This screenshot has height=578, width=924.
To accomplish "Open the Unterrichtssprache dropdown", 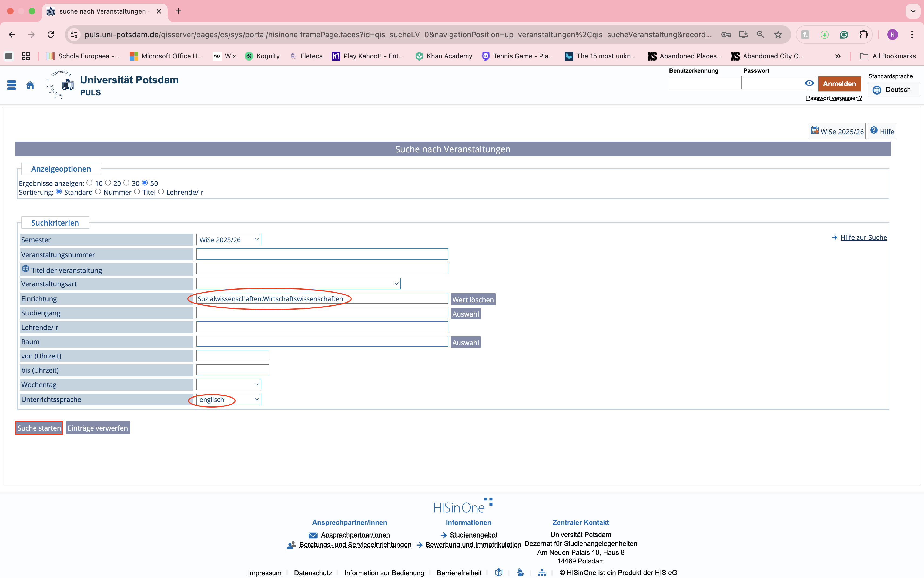I will [229, 399].
